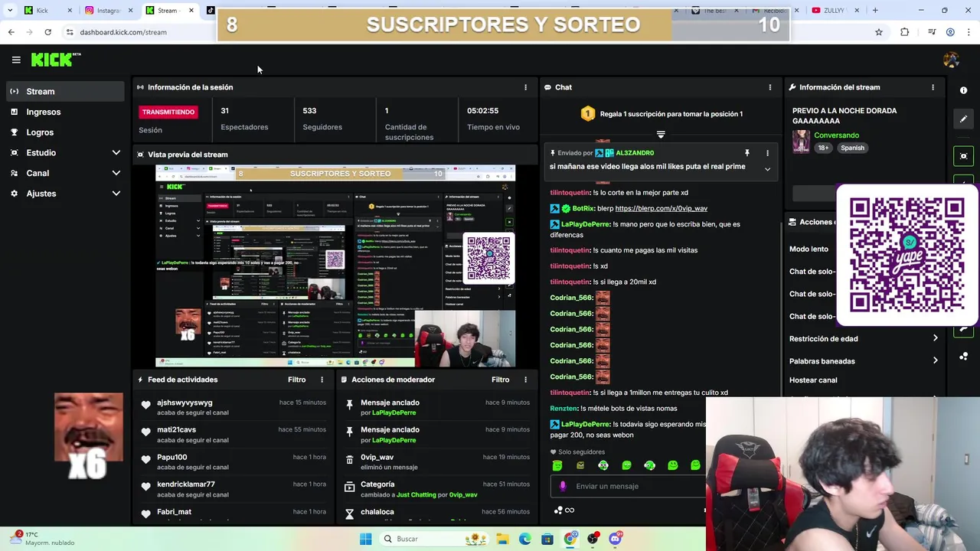
Task: Open Filtro in Acciones de moderador
Action: (500, 380)
